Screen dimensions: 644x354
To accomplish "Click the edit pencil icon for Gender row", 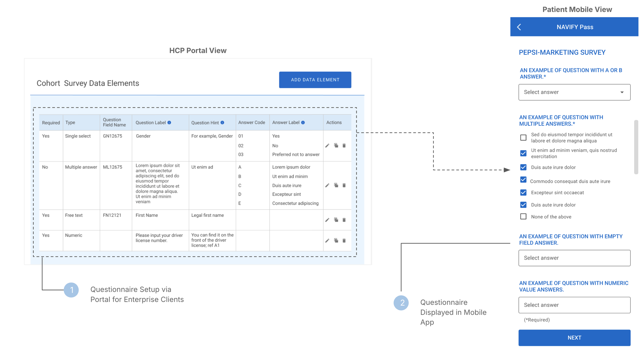I will (x=327, y=146).
